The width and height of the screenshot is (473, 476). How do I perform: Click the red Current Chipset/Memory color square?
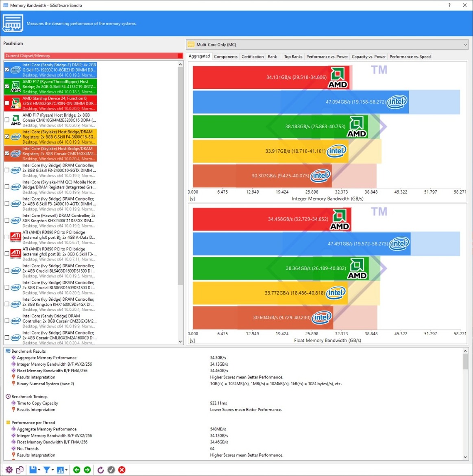[x=180, y=56]
